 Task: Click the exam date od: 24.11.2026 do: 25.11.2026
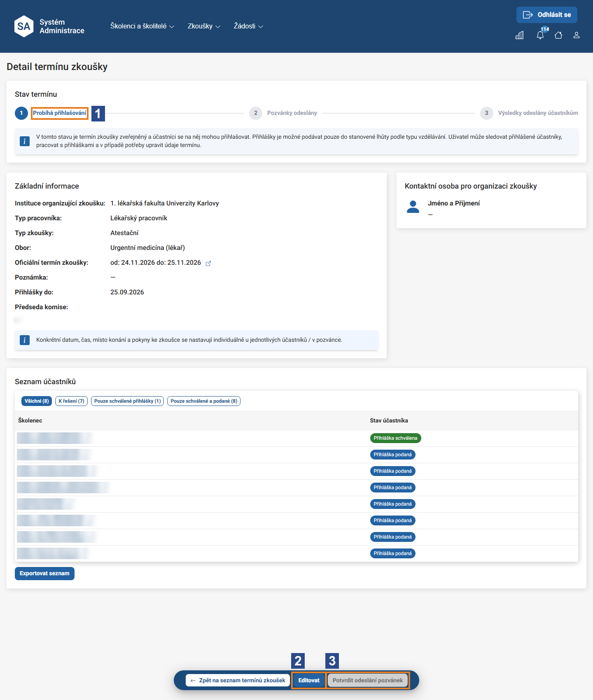coord(156,263)
